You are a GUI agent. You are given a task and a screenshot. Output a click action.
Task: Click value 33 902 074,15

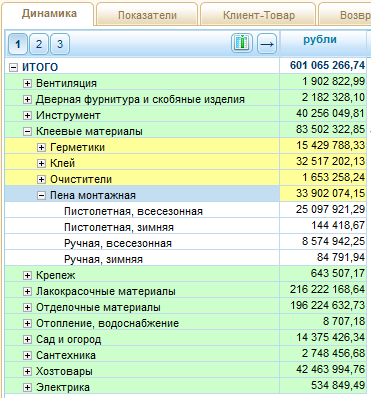330,193
